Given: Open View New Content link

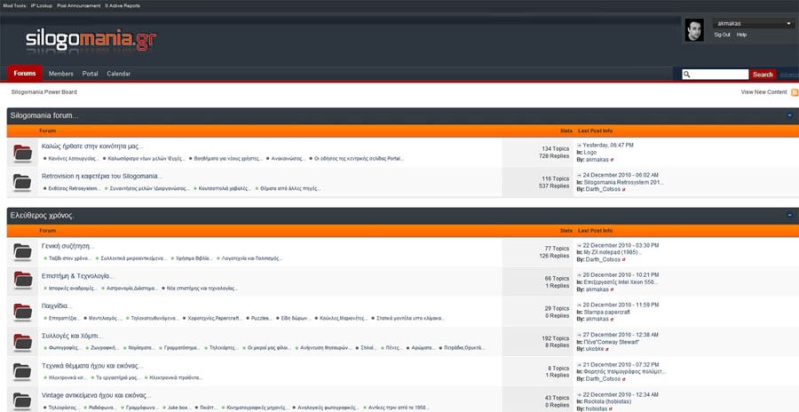Looking at the screenshot, I should click(x=763, y=92).
